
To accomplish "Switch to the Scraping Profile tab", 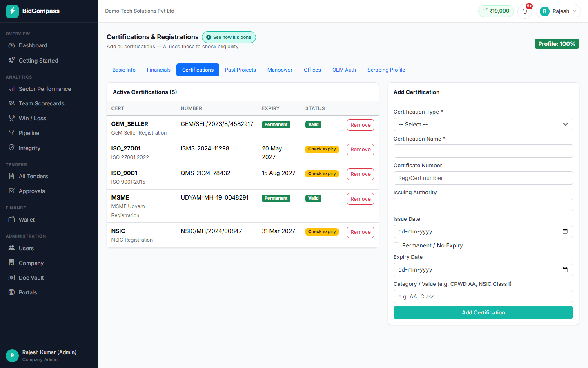I will pos(386,70).
